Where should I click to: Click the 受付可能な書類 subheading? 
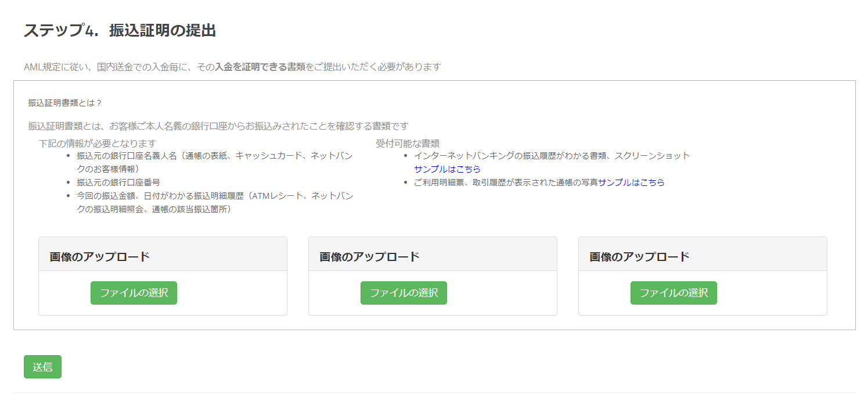pos(407,143)
